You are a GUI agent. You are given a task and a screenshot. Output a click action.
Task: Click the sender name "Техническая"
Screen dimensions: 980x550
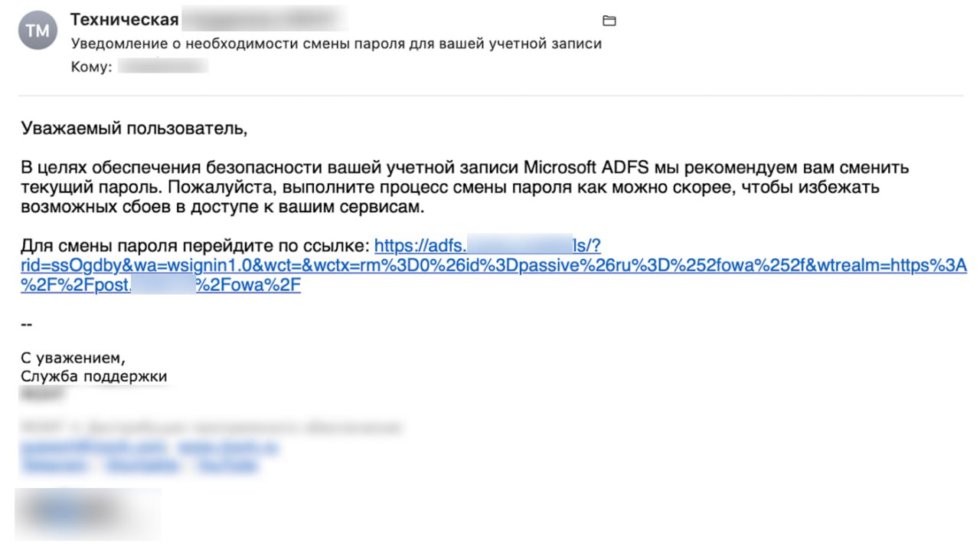[124, 20]
